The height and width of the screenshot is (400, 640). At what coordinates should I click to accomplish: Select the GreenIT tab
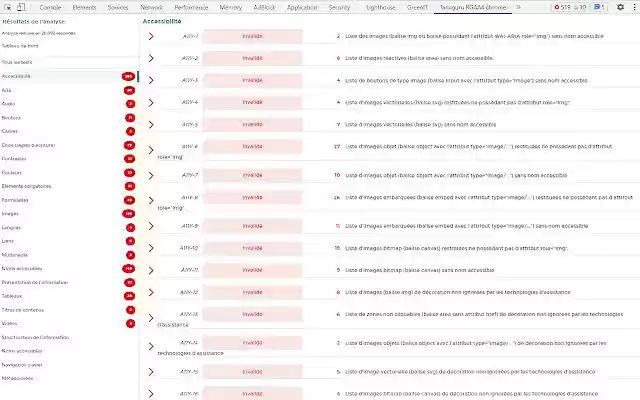(418, 7)
